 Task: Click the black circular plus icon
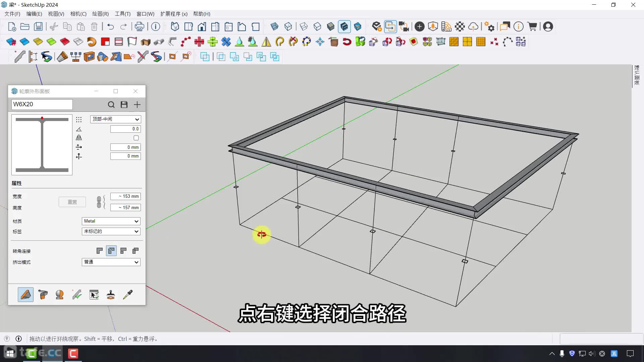tap(419, 26)
